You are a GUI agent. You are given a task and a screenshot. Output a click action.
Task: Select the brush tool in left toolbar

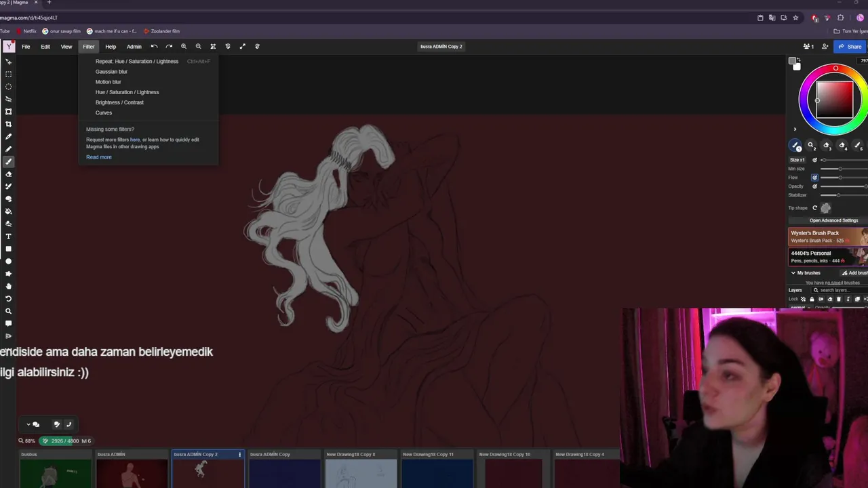point(9,162)
